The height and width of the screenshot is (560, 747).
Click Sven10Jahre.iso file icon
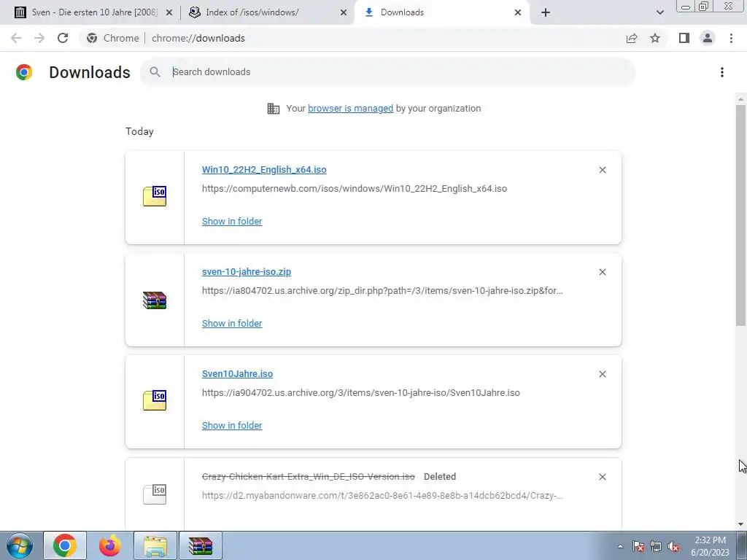point(155,400)
